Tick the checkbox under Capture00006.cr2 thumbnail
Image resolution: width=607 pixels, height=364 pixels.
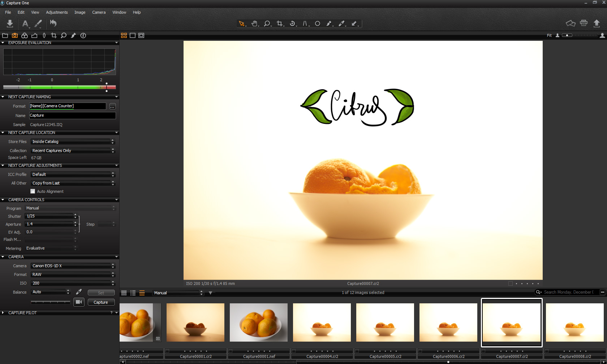420,351
